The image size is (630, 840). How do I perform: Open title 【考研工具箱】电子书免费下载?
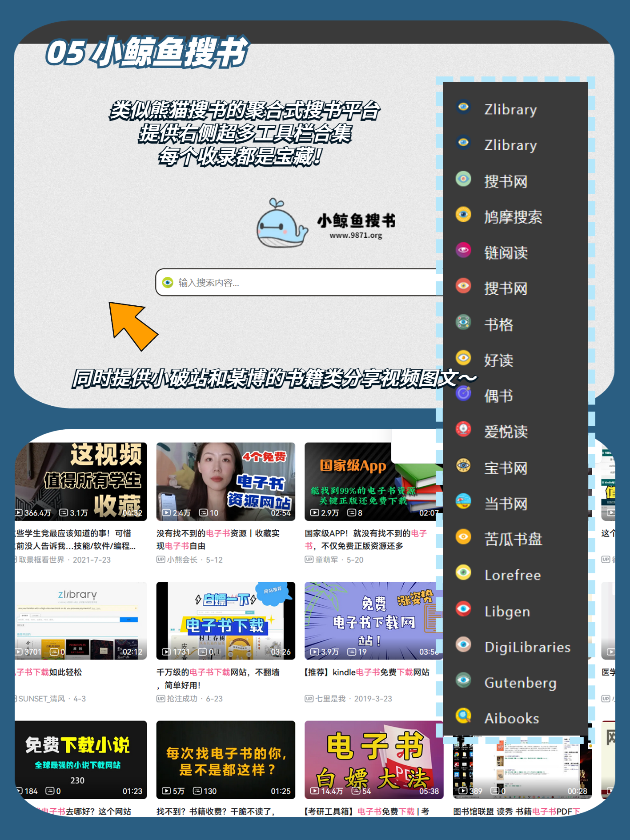(x=367, y=812)
